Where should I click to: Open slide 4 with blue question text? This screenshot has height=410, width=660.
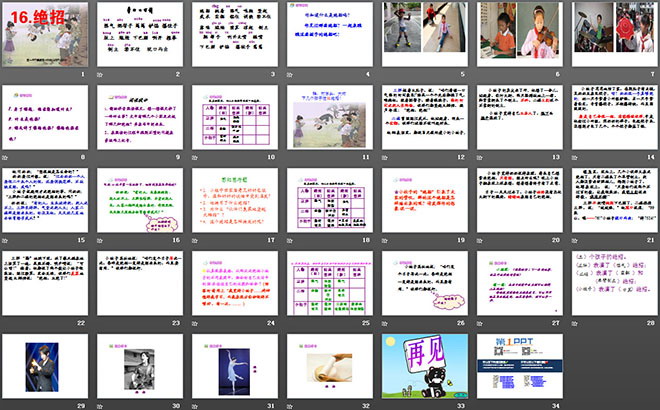pos(329,36)
